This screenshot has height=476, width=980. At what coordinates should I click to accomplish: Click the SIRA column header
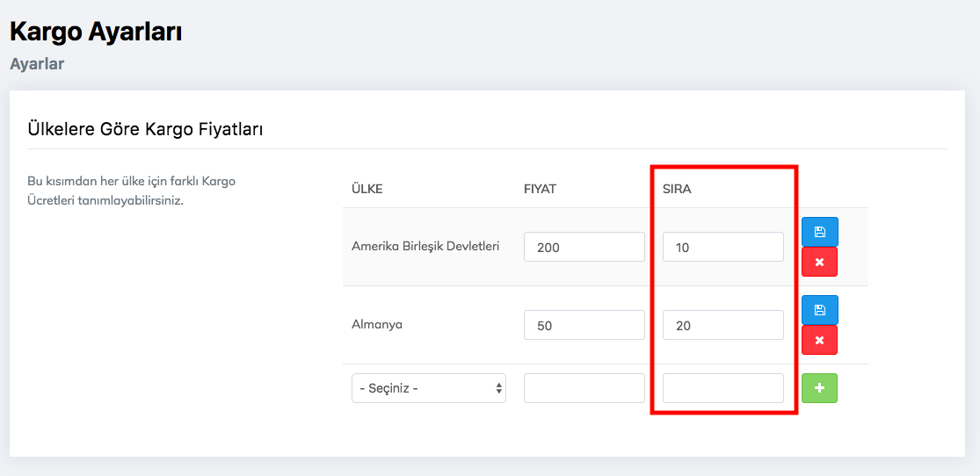click(677, 189)
